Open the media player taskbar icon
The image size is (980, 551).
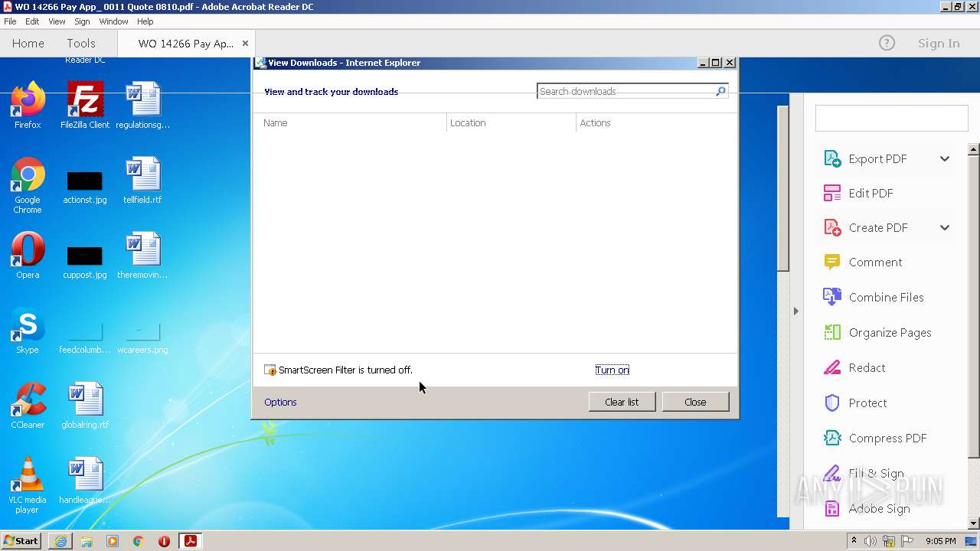point(113,541)
